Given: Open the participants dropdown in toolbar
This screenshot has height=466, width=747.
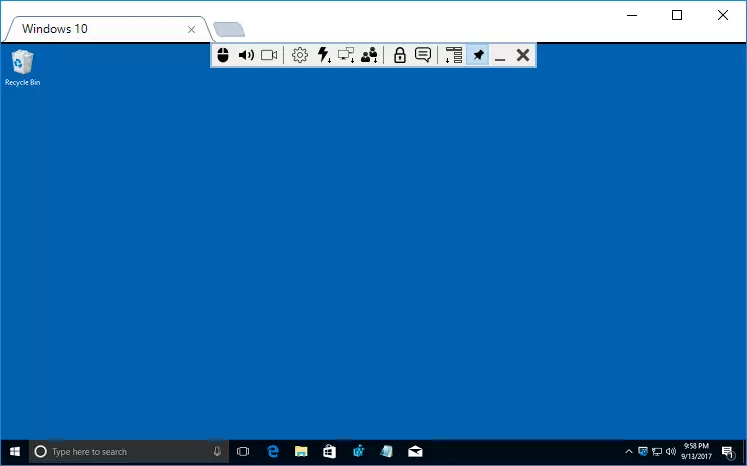Looking at the screenshot, I should [x=370, y=56].
